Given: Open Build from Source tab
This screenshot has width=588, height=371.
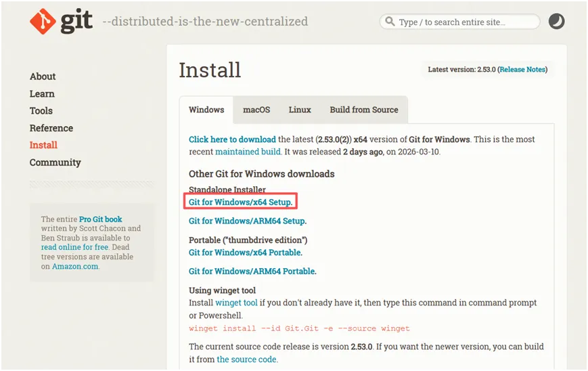Looking at the screenshot, I should 364,110.
